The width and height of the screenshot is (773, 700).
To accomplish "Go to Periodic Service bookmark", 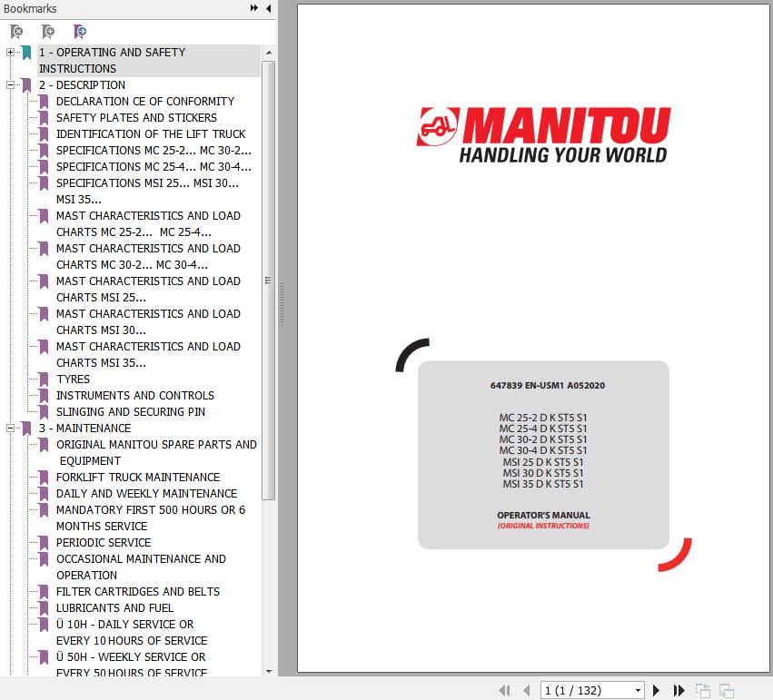I will (104, 542).
